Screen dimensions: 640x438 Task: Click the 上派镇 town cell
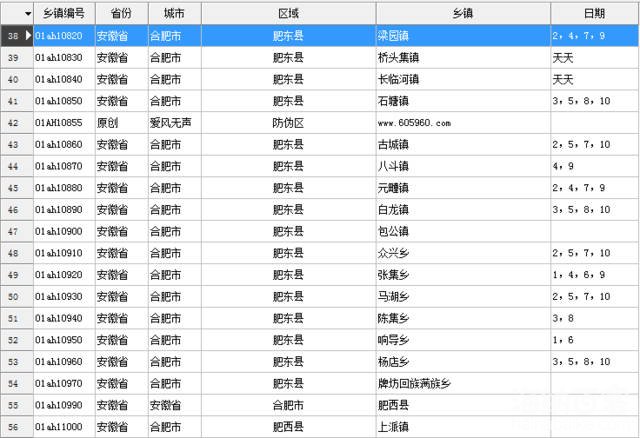tap(394, 427)
